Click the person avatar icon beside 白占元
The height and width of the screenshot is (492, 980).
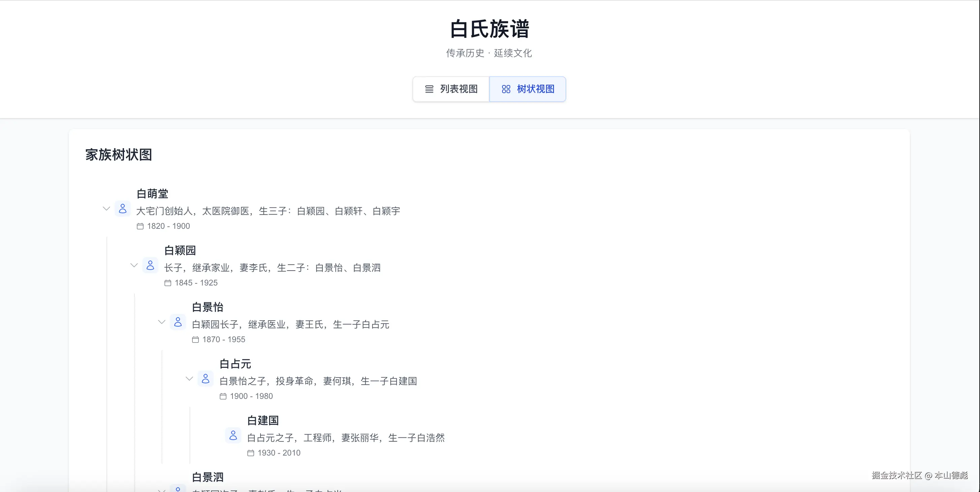point(206,379)
